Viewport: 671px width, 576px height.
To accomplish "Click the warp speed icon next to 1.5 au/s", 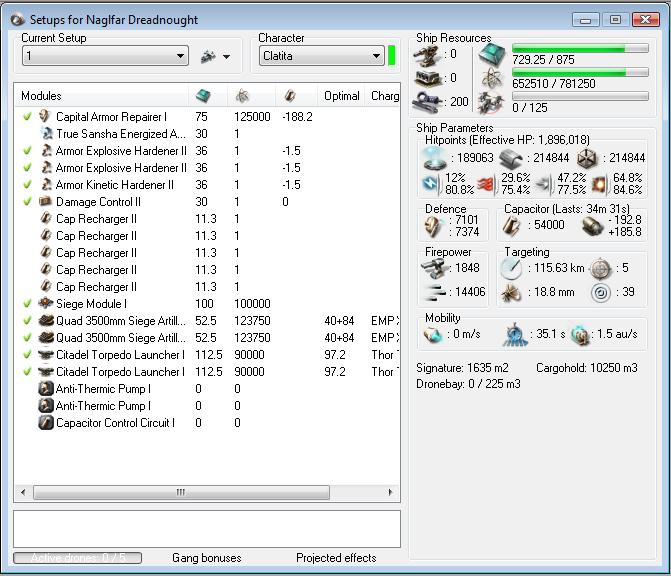I will (580, 335).
